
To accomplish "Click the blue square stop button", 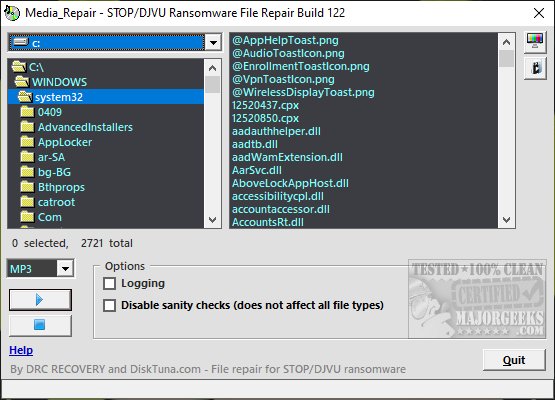I will [x=40, y=325].
